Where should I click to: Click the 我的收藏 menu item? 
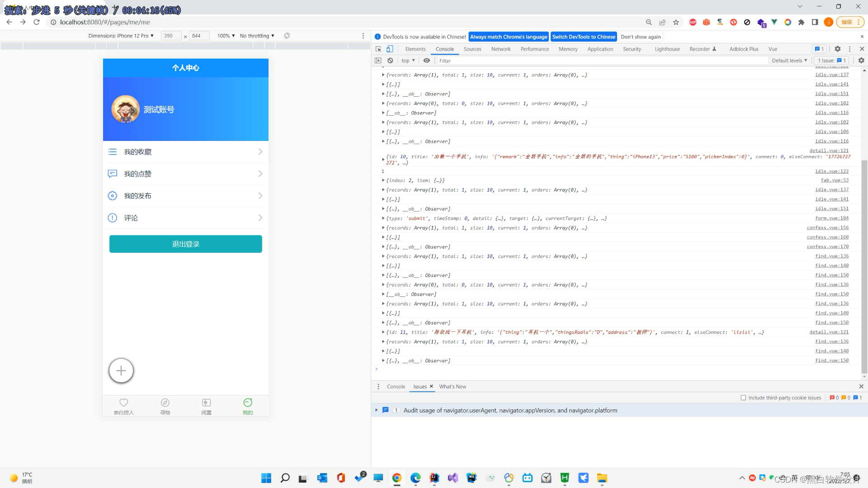[185, 151]
